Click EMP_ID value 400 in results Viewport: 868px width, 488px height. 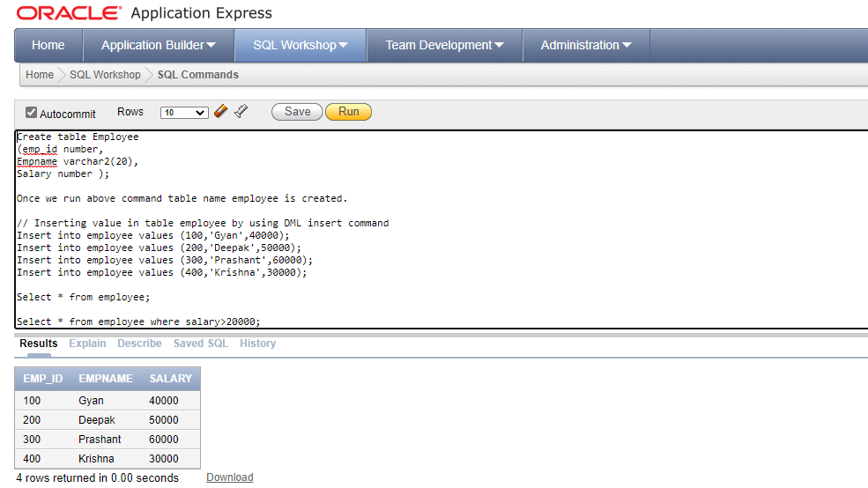tap(32, 459)
